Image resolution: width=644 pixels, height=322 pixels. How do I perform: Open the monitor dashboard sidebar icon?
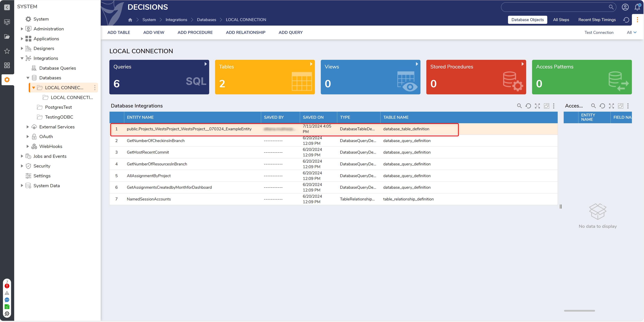7,22
